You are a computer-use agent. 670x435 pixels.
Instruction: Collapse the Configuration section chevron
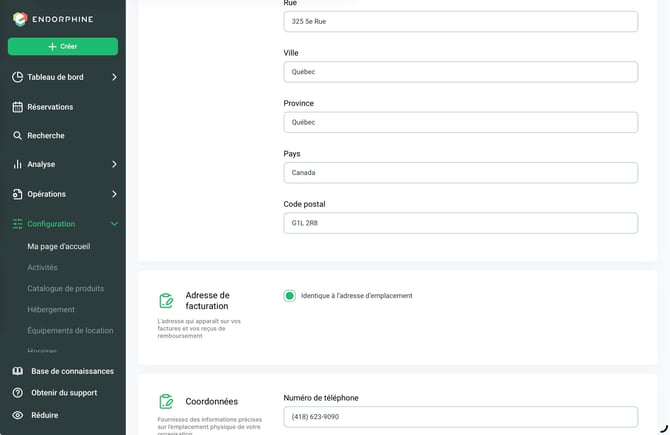[x=114, y=224]
